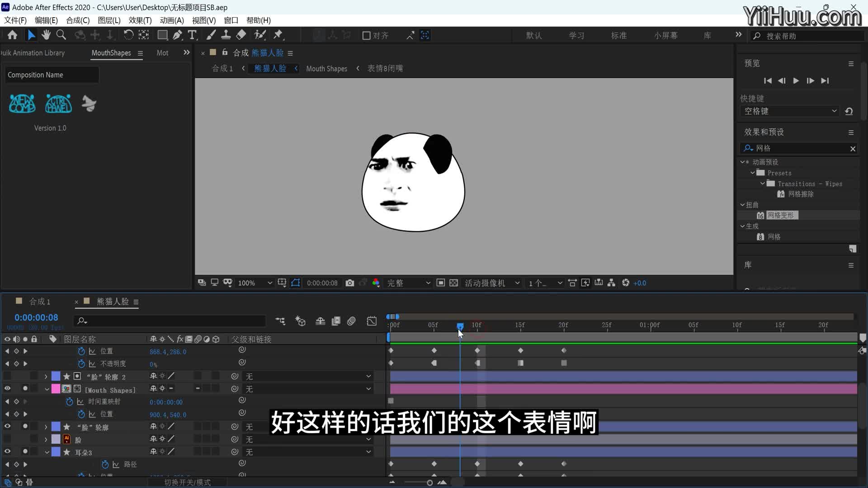The width and height of the screenshot is (868, 488).
Task: Open composition mini-flowchart icon
Action: click(x=280, y=321)
